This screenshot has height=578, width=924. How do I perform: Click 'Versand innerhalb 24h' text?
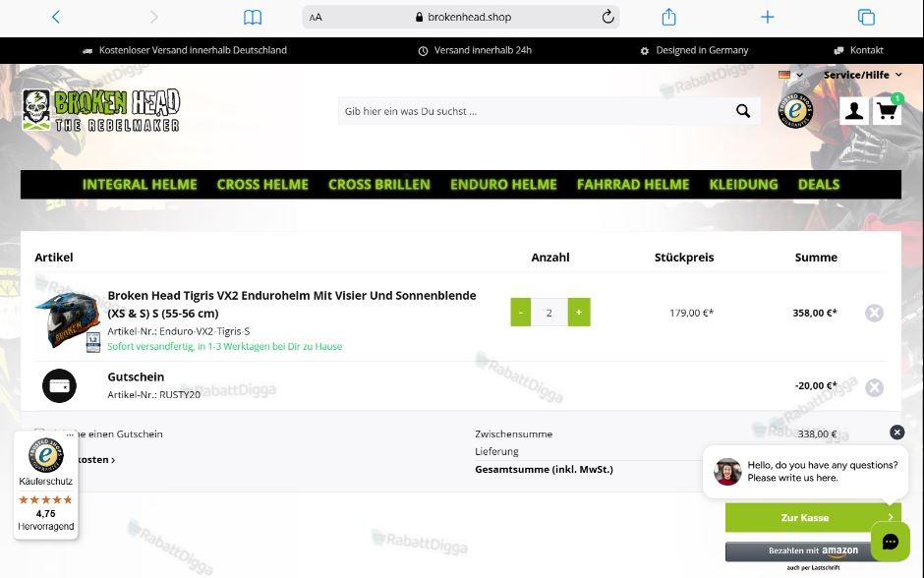[483, 50]
